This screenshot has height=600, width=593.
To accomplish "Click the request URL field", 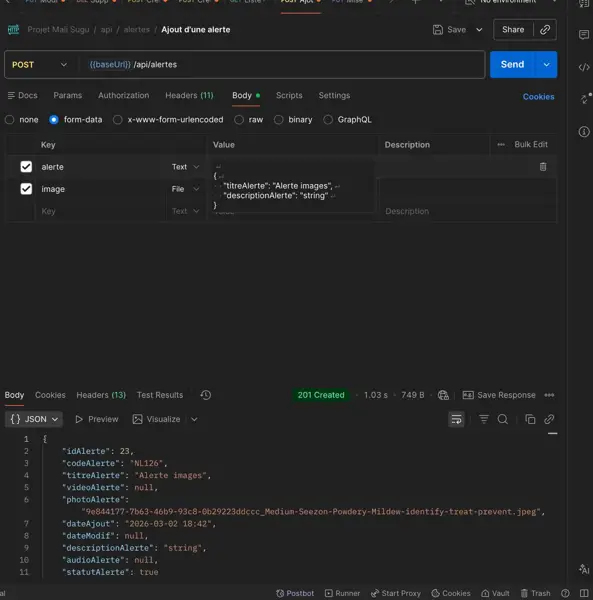I will point(282,65).
